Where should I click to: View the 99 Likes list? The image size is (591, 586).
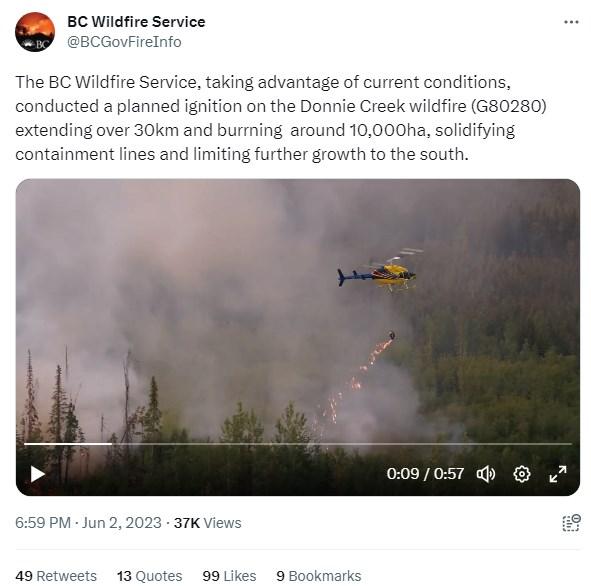pos(229,576)
